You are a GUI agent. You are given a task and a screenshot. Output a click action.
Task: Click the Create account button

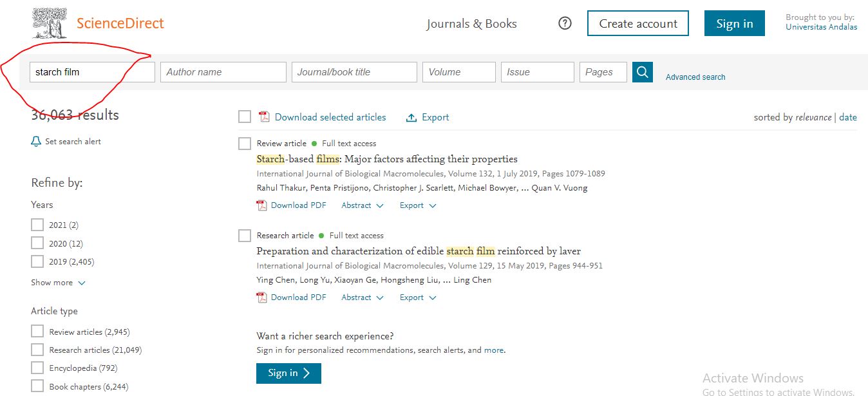[x=638, y=23]
